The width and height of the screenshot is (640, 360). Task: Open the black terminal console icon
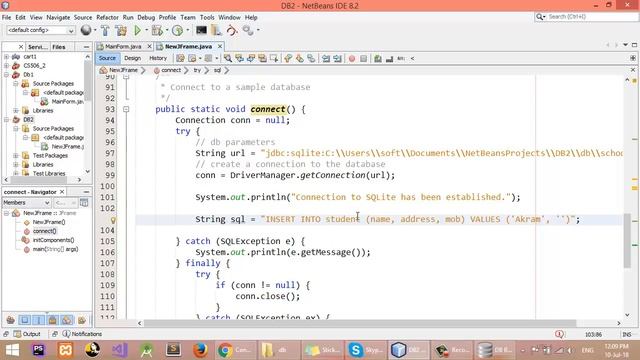click(201, 30)
